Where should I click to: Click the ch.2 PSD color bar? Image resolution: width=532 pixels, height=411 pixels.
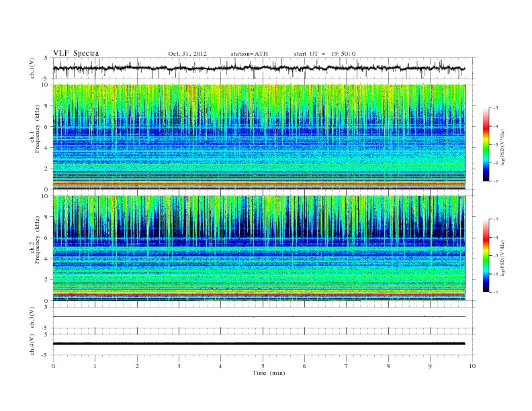[x=486, y=256]
